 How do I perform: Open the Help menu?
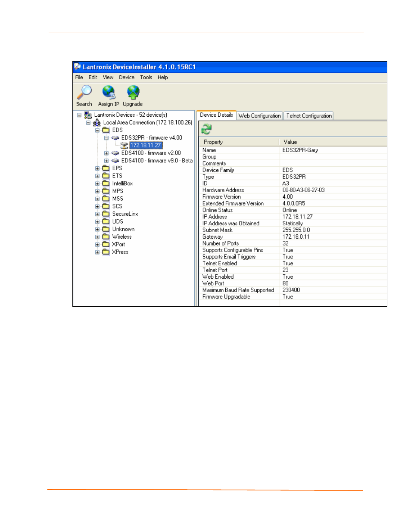coord(163,78)
